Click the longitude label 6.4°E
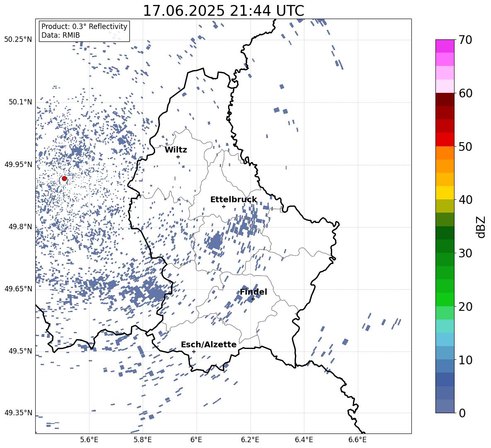This screenshot has width=491, height=448. (304, 440)
